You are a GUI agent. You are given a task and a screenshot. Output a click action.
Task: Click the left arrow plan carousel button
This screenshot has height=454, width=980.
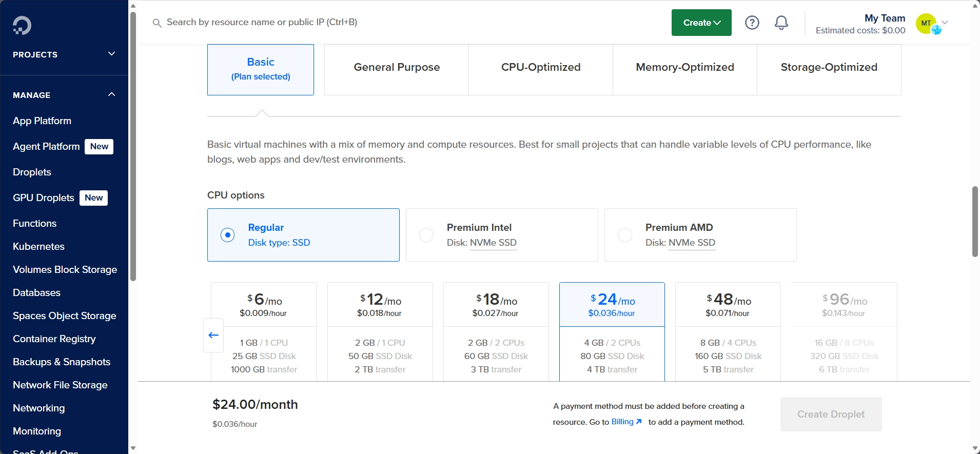click(x=213, y=335)
